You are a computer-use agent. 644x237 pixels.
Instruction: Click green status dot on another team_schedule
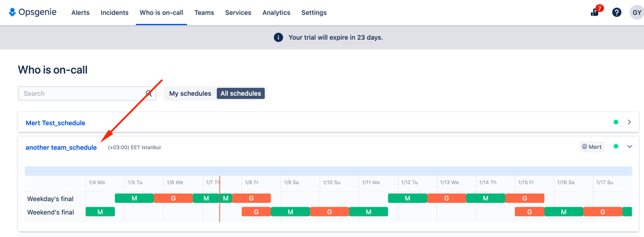(616, 146)
